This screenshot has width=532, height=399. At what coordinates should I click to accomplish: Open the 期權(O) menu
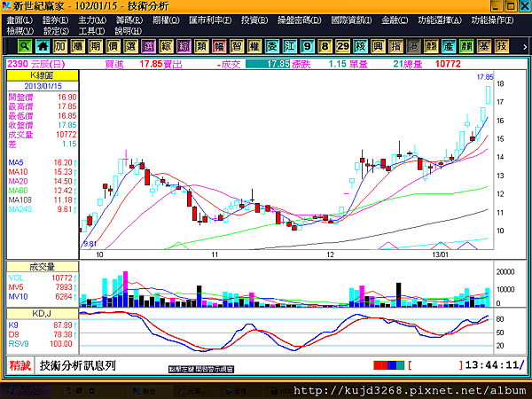(166, 20)
